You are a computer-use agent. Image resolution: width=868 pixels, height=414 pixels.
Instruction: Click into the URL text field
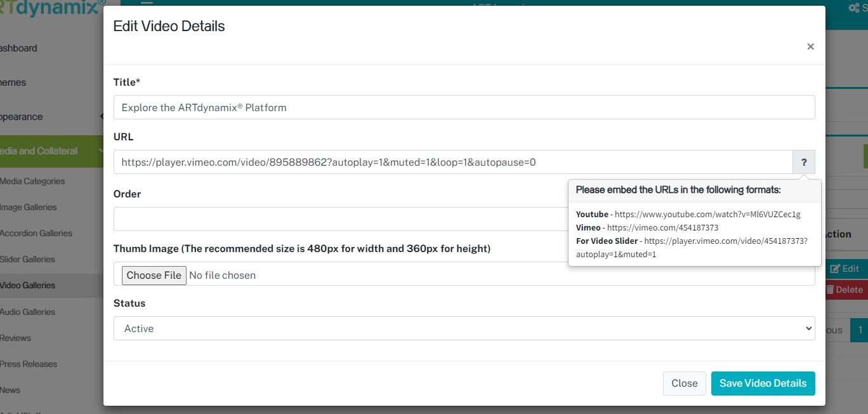(453, 162)
